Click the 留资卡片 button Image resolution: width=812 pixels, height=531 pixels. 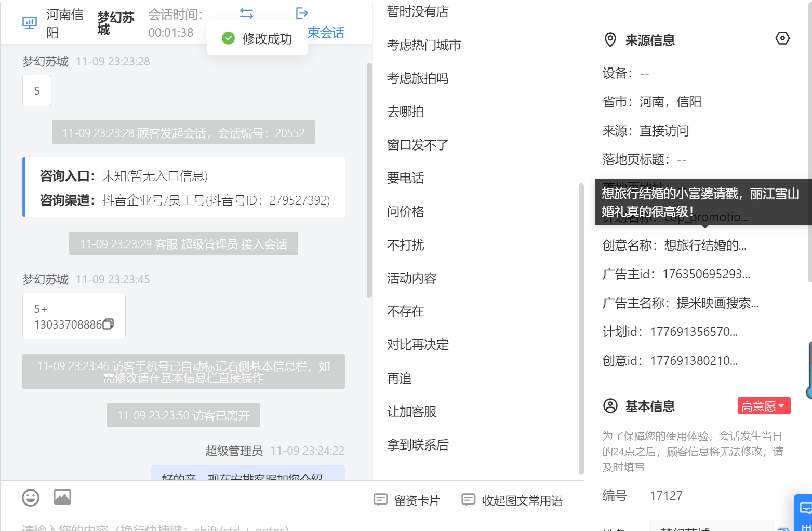click(x=407, y=500)
